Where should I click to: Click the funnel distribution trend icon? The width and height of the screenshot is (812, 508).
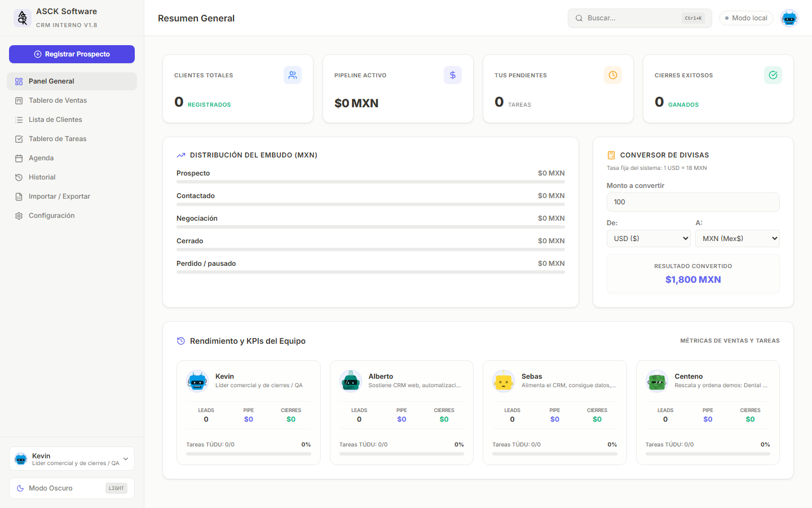click(181, 155)
